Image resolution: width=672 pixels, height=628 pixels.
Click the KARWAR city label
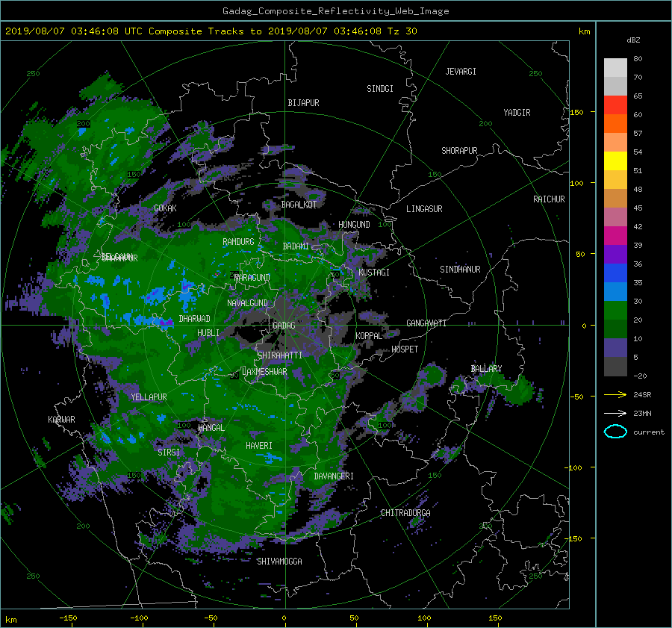(61, 420)
